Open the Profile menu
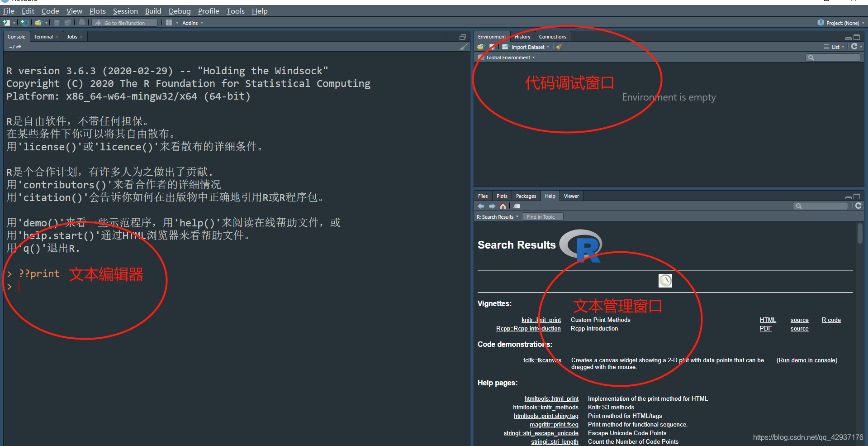The width and height of the screenshot is (868, 446). 209,11
